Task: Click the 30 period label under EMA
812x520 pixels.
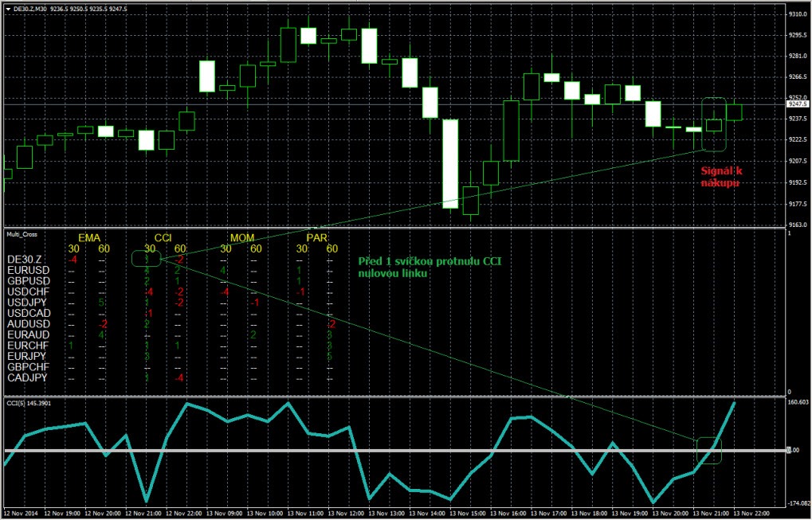Action: 73,249
